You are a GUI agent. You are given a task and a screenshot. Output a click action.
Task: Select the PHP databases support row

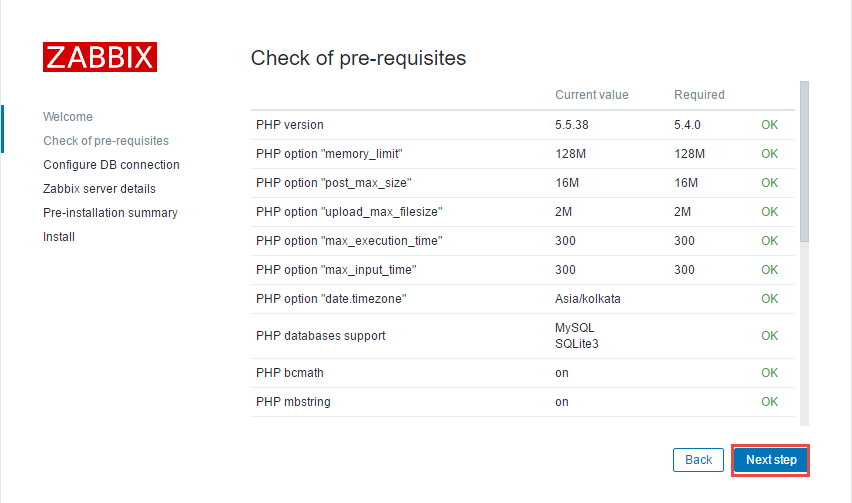tap(523, 336)
